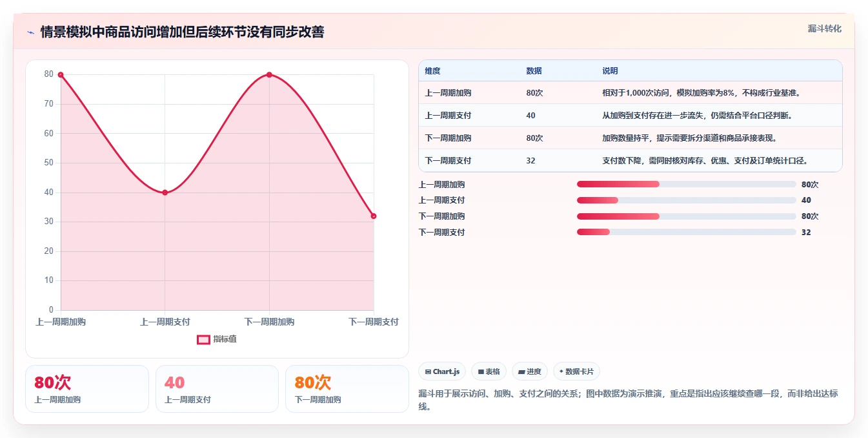The width and height of the screenshot is (868, 438).
Task: Click the 上一周期加购 data point on chart
Action: coord(61,75)
